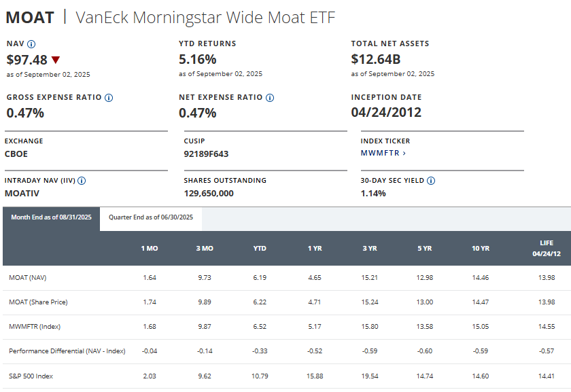Click the LIFE 04/24/12 column header
Image resolution: width=571 pixels, height=392 pixels.
click(547, 248)
